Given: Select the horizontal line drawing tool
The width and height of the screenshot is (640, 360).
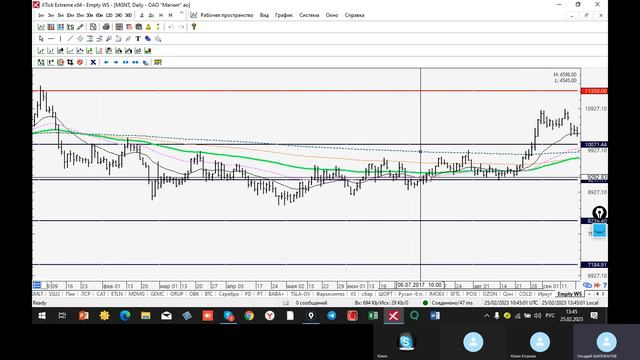Looking at the screenshot, I should click(51, 39).
